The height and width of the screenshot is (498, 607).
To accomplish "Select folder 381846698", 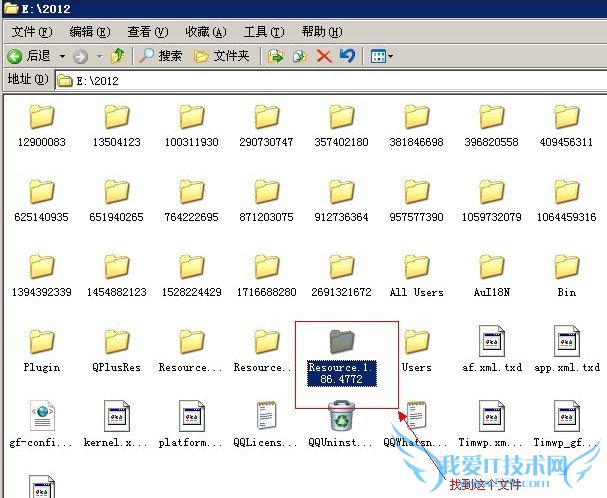I will [x=417, y=126].
